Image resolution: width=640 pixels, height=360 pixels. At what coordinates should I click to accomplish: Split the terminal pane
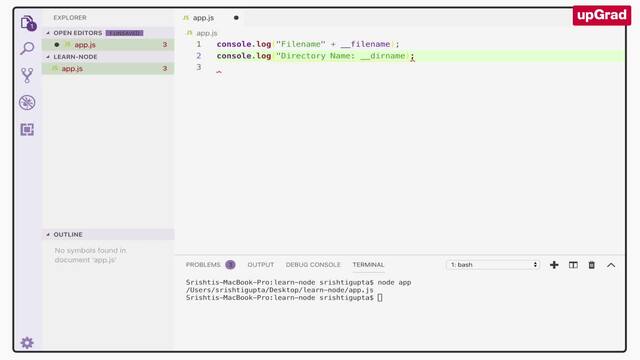pos(573,265)
